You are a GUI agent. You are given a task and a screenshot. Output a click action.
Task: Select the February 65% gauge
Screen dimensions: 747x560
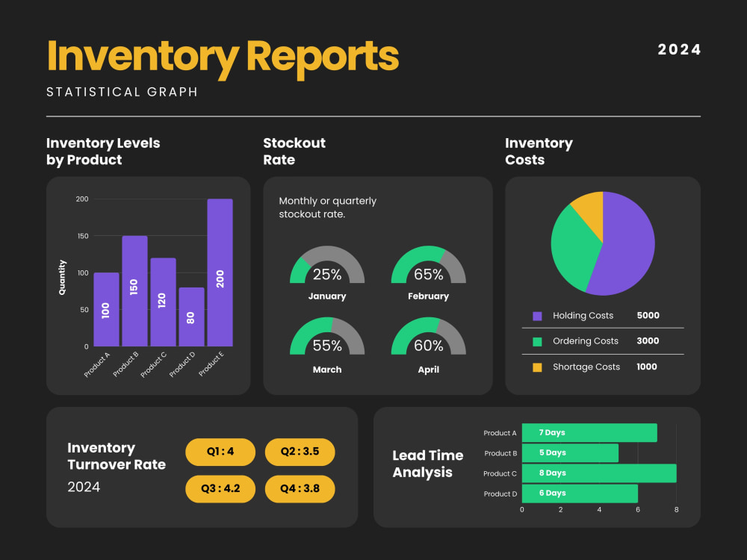428,265
